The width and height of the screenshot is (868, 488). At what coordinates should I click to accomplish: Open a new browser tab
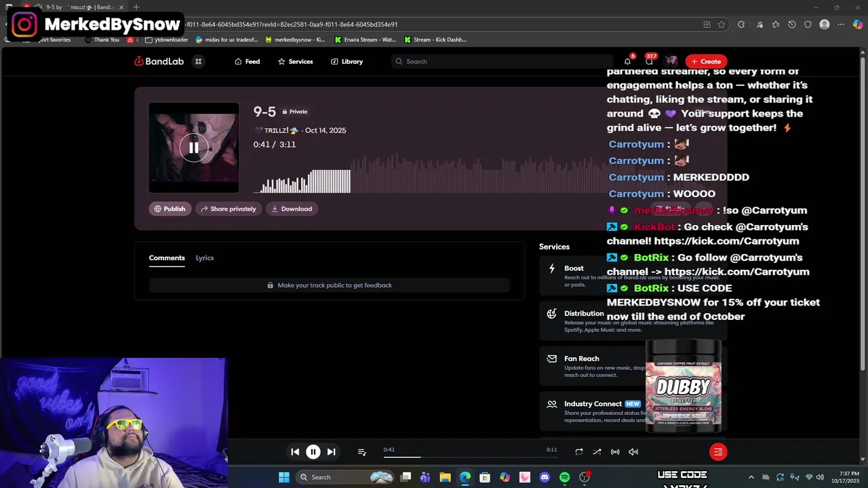pyautogui.click(x=136, y=7)
